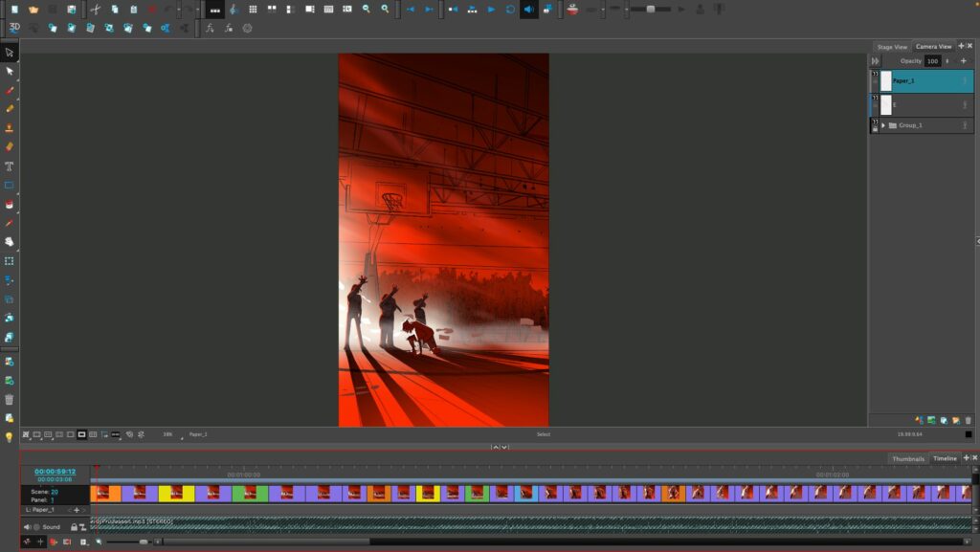Click the light bulb icon
The height and width of the screenshot is (552, 980).
pos(10,437)
